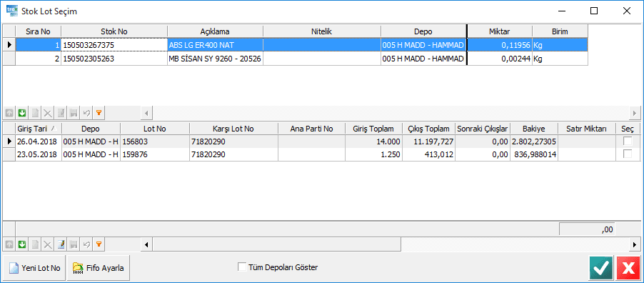Viewport: 644px width, 283px height.
Task: Enable Tüm Depoları Göster checkbox
Action: 241,267
